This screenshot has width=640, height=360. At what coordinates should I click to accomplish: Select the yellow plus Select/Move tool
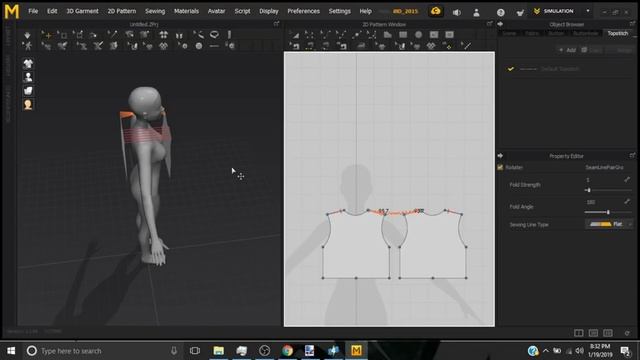pos(47,35)
